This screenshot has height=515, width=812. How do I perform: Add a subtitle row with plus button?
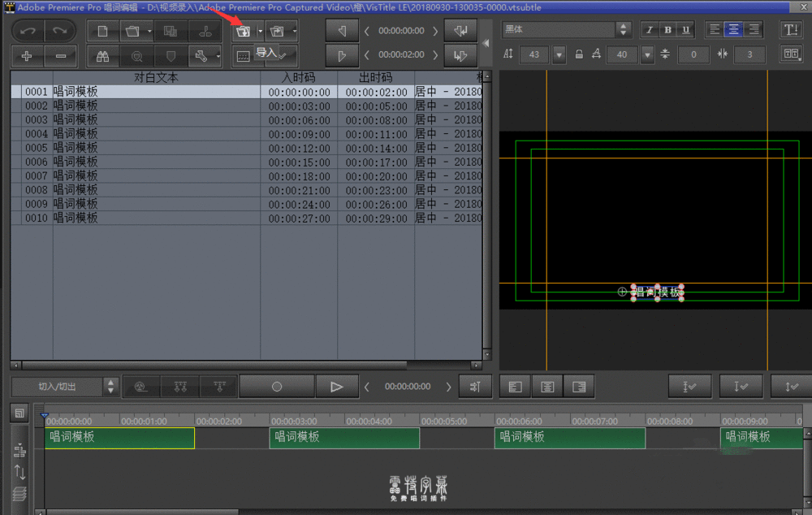[x=27, y=57]
